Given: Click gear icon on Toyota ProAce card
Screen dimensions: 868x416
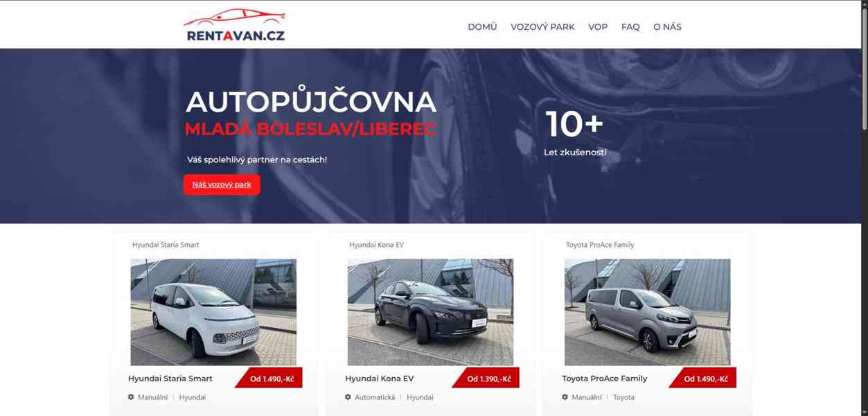Looking at the screenshot, I should 565,397.
